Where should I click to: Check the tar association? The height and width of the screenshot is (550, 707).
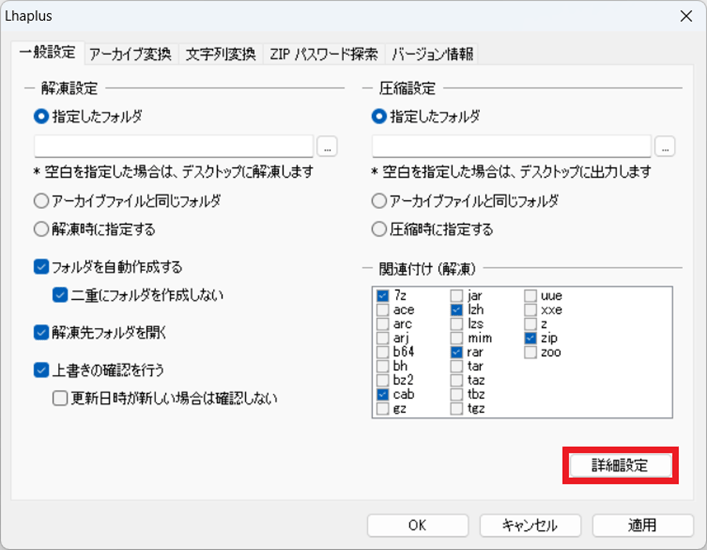click(x=457, y=366)
